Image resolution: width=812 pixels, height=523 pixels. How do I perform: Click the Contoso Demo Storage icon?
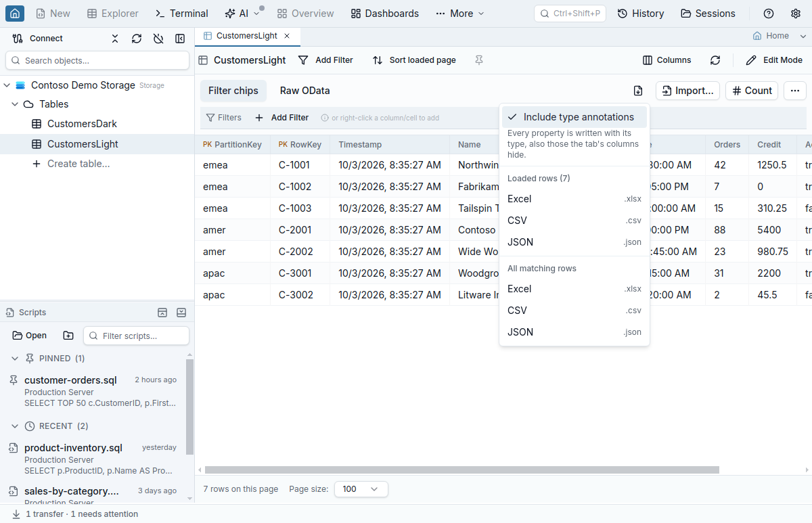click(x=20, y=85)
